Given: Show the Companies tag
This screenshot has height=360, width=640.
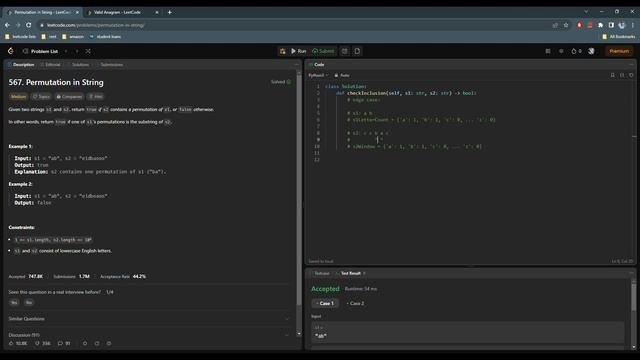Looking at the screenshot, I should tap(69, 97).
